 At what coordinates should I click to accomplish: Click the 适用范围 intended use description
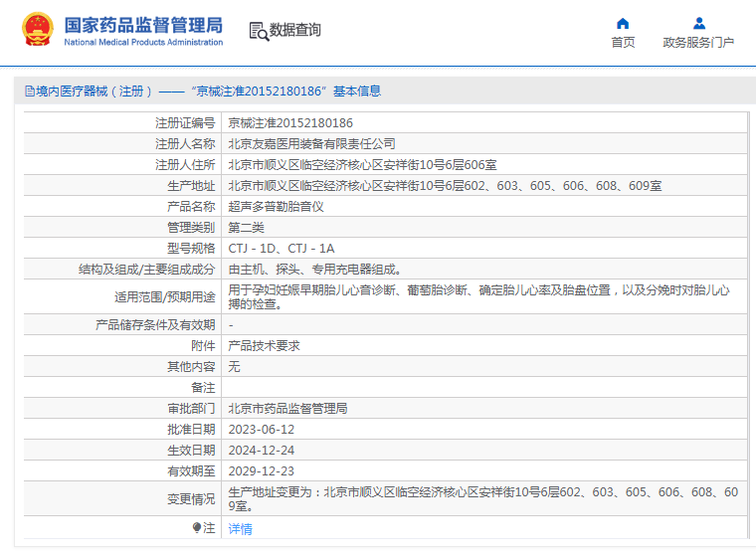tap(478, 296)
